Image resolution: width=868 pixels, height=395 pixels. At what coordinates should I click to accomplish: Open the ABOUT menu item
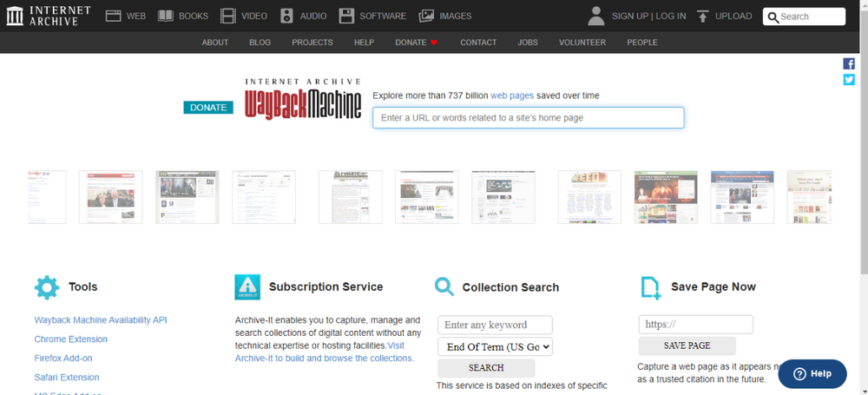click(214, 42)
